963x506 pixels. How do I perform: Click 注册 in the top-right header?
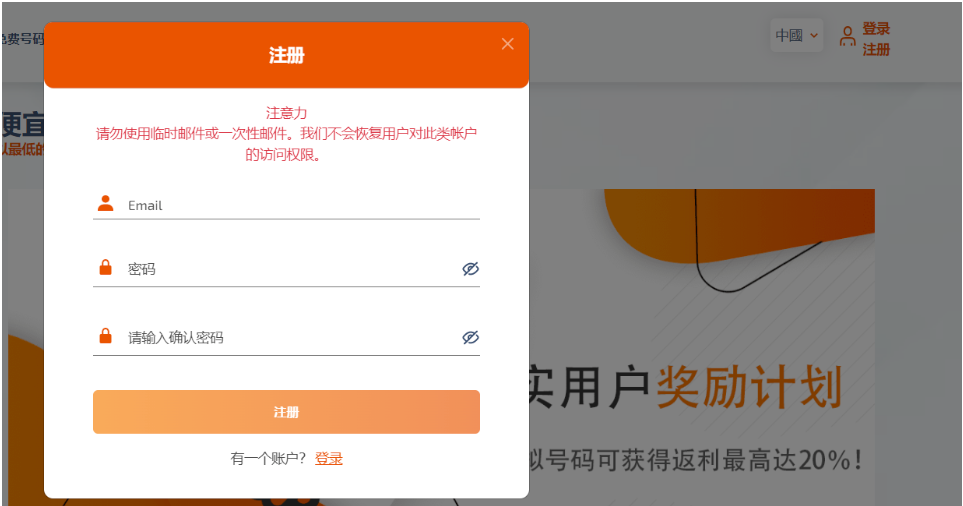point(876,49)
